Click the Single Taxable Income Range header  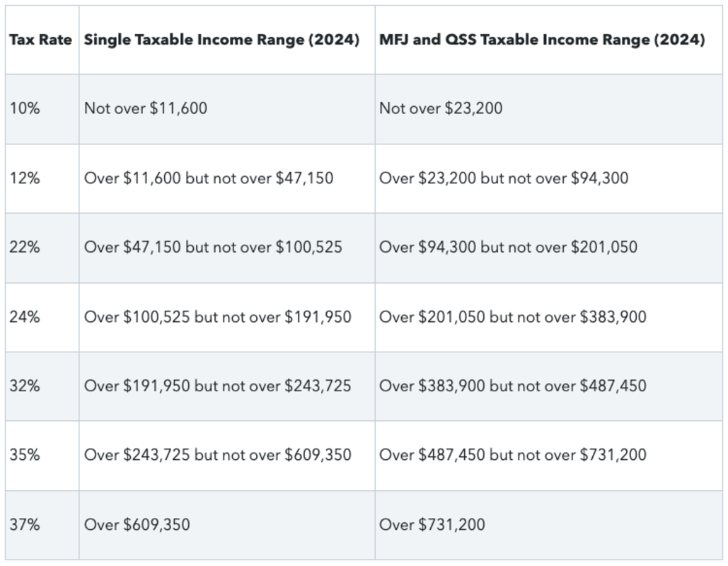pyautogui.click(x=221, y=40)
